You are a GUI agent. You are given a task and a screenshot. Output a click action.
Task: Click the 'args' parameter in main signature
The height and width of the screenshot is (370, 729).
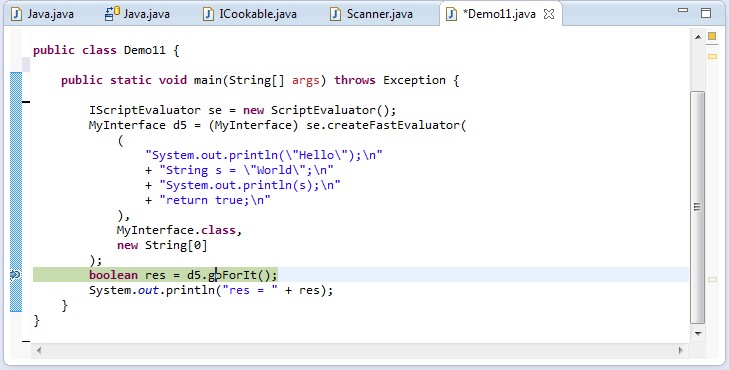(305, 80)
